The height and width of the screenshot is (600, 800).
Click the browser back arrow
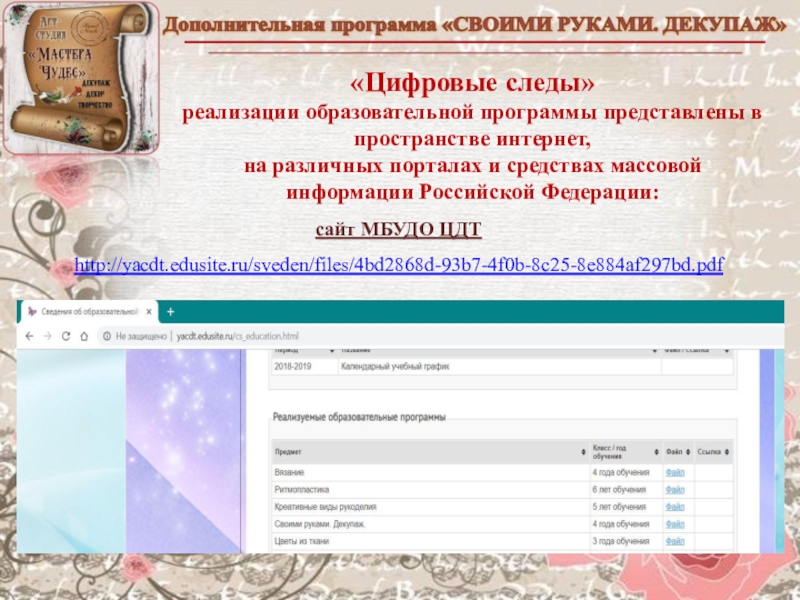(x=30, y=336)
